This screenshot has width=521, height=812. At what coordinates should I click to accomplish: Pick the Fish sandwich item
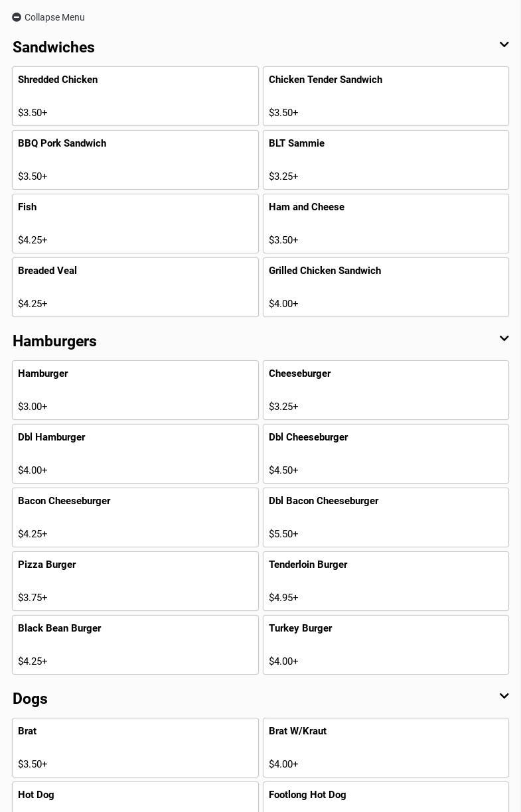pos(135,224)
